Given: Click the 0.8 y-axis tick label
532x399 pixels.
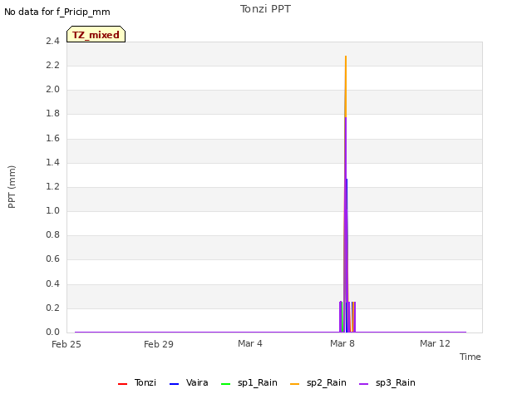Looking at the screenshot, I should (x=52, y=234).
